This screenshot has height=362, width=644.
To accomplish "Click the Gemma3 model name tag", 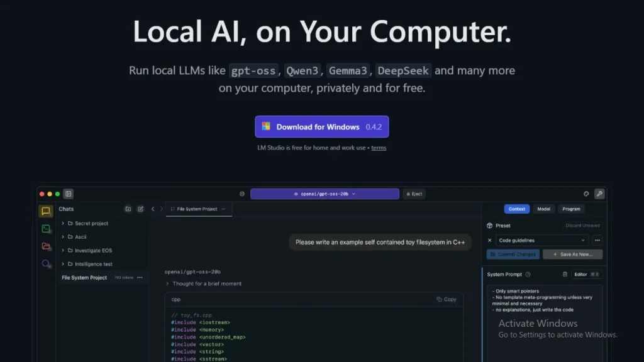I will pyautogui.click(x=348, y=70).
